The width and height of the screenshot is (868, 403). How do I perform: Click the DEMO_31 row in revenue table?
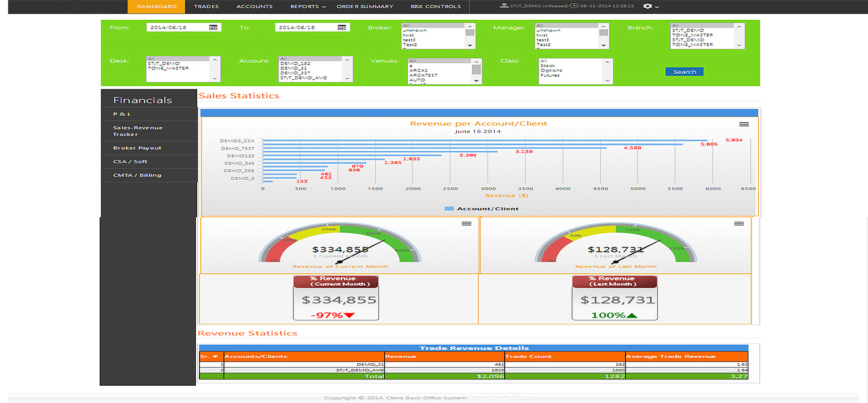474,364
